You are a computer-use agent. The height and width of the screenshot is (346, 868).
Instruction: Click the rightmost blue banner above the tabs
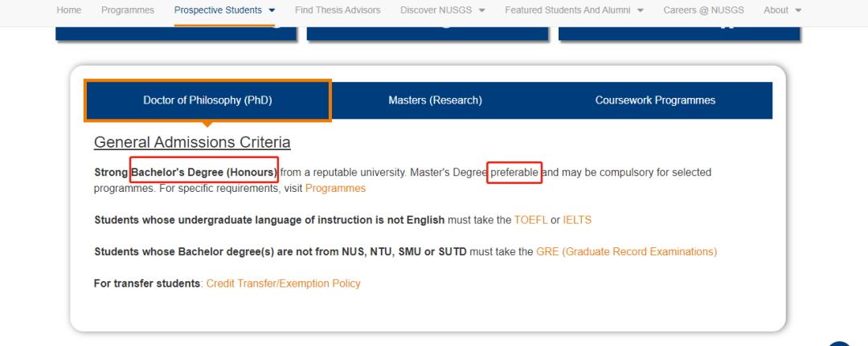pyautogui.click(x=679, y=33)
